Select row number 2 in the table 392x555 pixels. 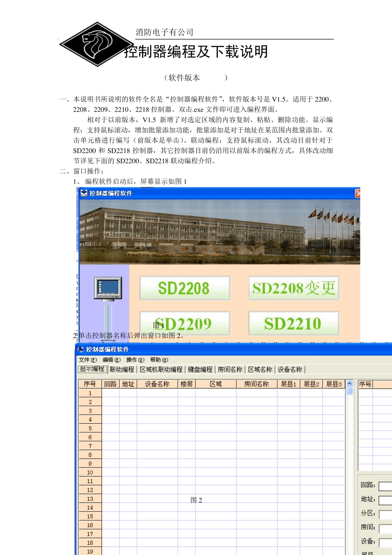pyautogui.click(x=90, y=402)
